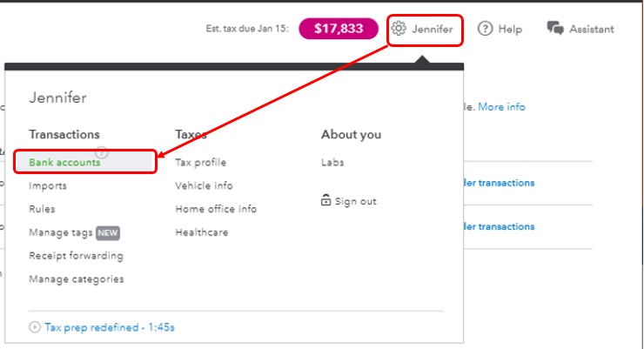Click the $17,833 estimated tax button
Screen dimensions: 644x349
[x=338, y=29]
